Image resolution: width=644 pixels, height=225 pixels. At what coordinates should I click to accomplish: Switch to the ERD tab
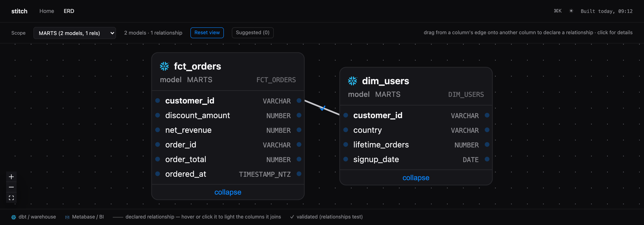pos(69,11)
